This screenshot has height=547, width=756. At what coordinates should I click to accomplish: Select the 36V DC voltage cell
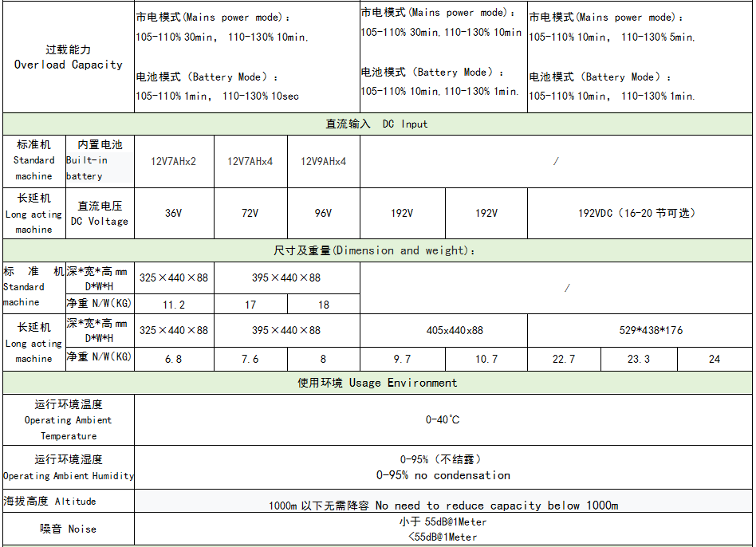(174, 213)
